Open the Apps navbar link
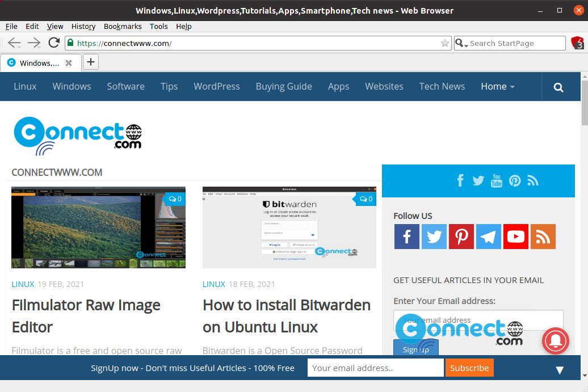This screenshot has height=392, width=588. [339, 87]
